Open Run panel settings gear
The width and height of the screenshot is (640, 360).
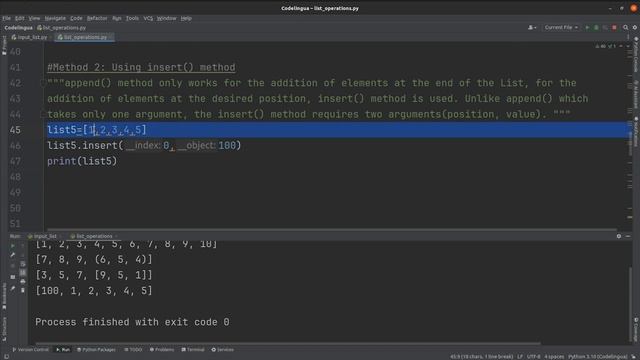click(619, 236)
